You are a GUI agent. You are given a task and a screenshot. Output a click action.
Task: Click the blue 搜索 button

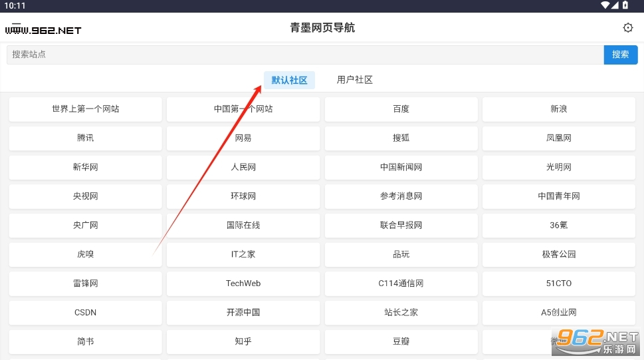(621, 55)
